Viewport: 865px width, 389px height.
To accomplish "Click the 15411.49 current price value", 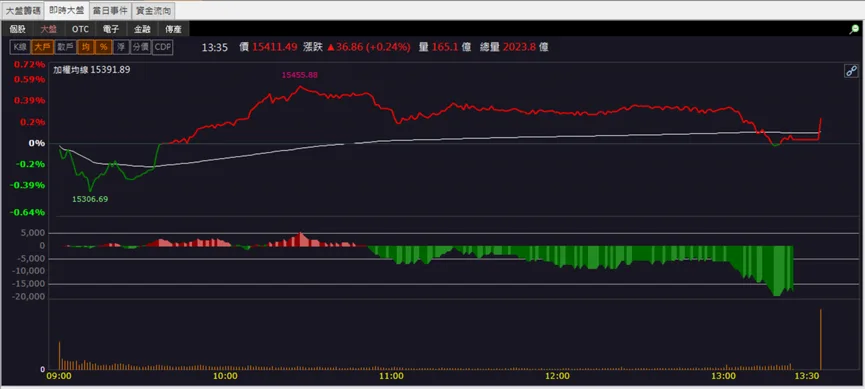I will click(x=275, y=47).
